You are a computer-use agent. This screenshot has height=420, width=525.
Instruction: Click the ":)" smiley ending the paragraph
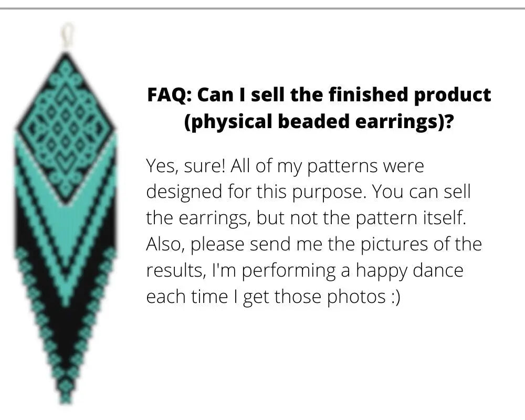pos(395,297)
